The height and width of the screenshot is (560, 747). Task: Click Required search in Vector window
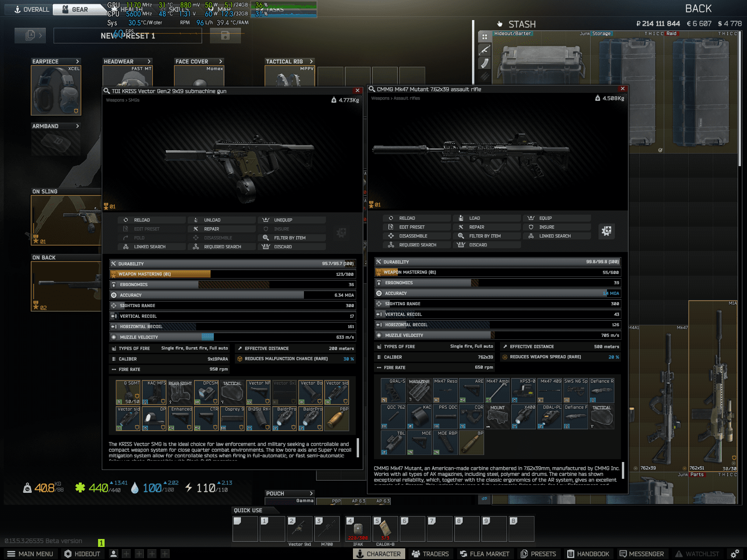point(222,246)
